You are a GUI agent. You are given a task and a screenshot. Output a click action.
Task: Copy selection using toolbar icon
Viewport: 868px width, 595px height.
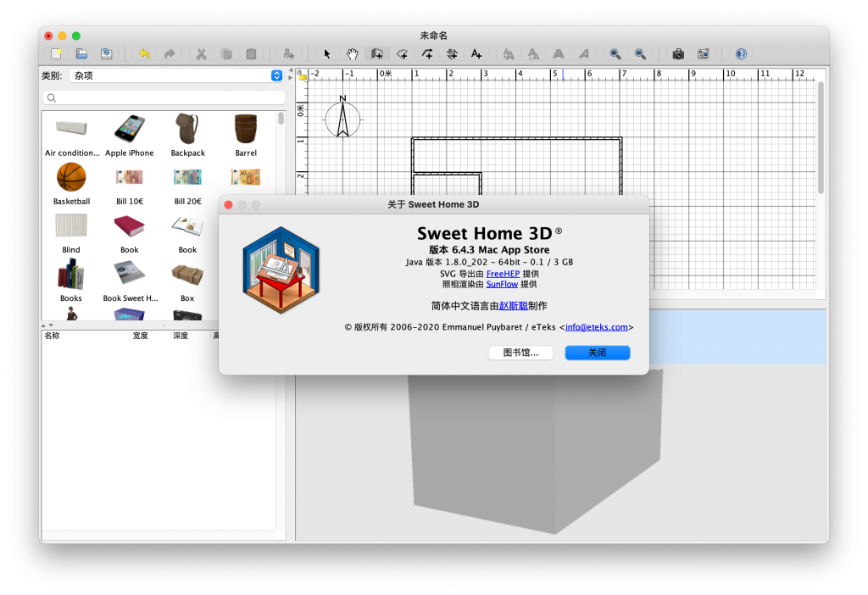tap(225, 53)
